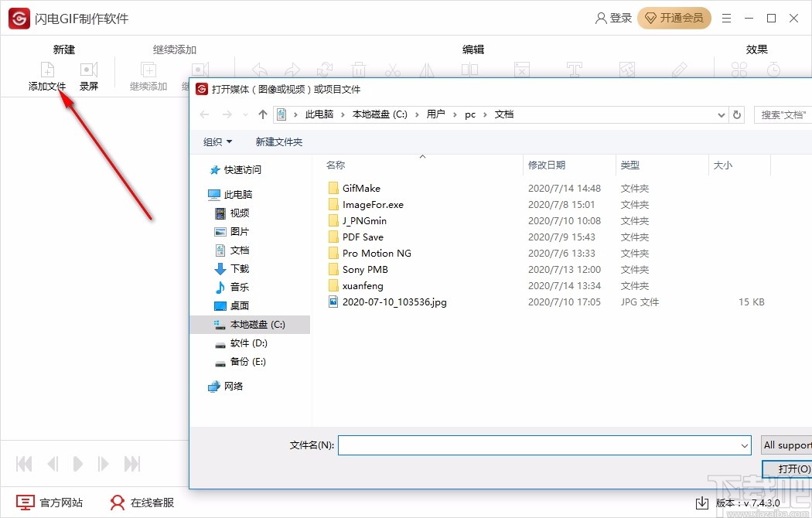Expand the filename combo box dropdown

pyautogui.click(x=744, y=445)
